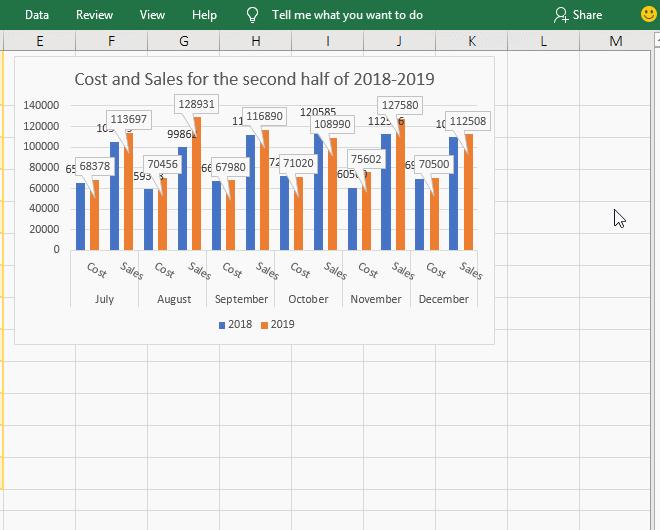660x530 pixels.
Task: Open the Data ribbon tab
Action: pyautogui.click(x=37, y=15)
